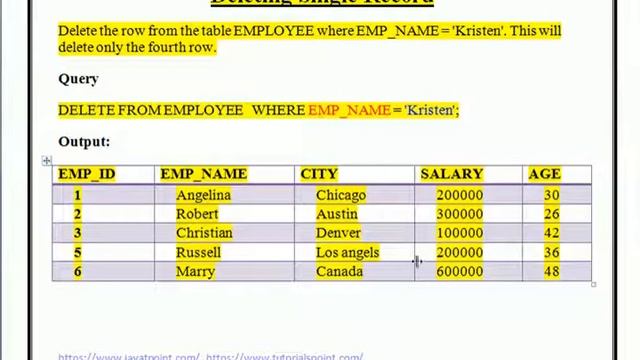Viewport: 640px width, 360px height.
Task: Click the table move handle icon
Action: coord(47,161)
